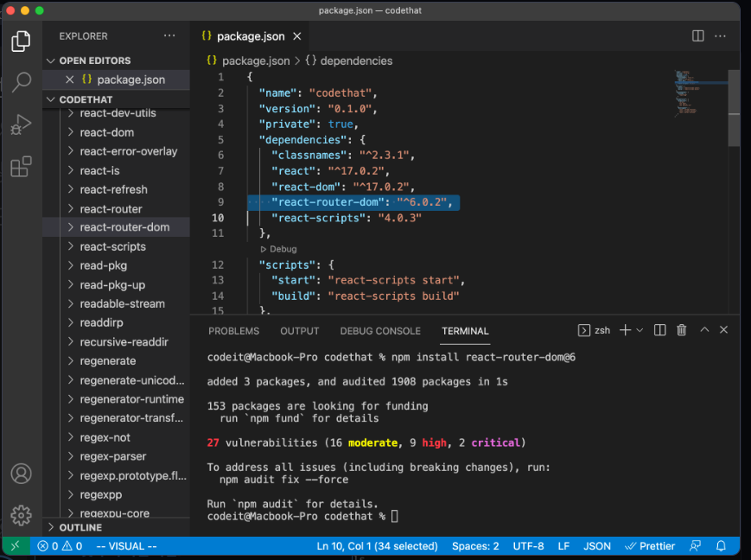Open the Explorer view in activity bar
Viewport: 751px width, 560px height.
[21, 41]
